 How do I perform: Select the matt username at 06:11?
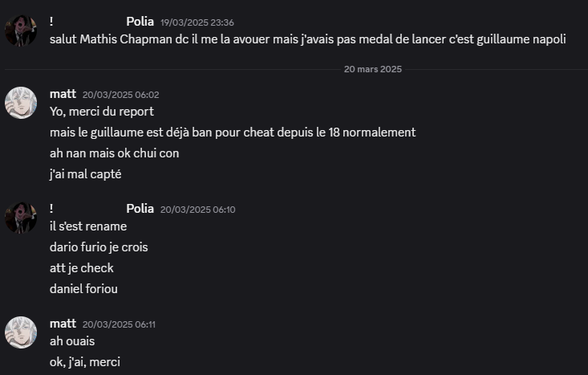pyautogui.click(x=63, y=324)
